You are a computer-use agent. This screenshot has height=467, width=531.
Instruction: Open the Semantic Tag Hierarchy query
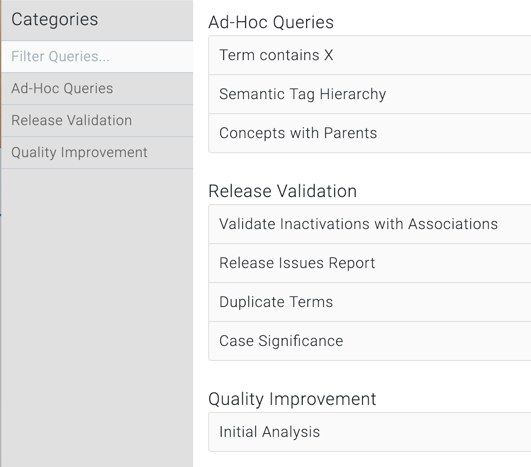click(x=370, y=94)
